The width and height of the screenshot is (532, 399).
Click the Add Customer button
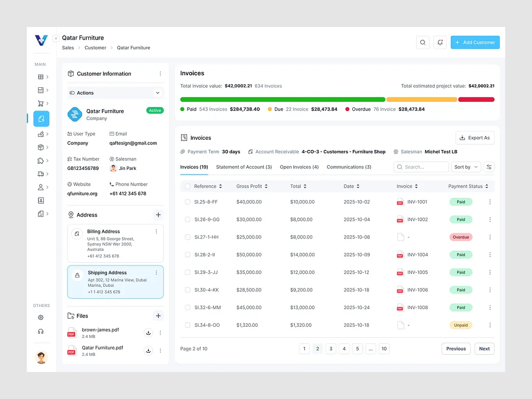coord(475,43)
